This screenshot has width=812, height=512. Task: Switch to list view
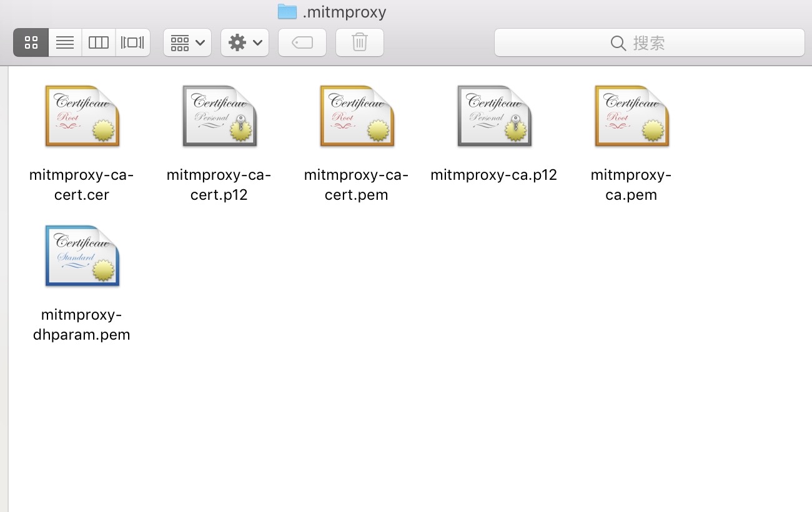click(65, 42)
